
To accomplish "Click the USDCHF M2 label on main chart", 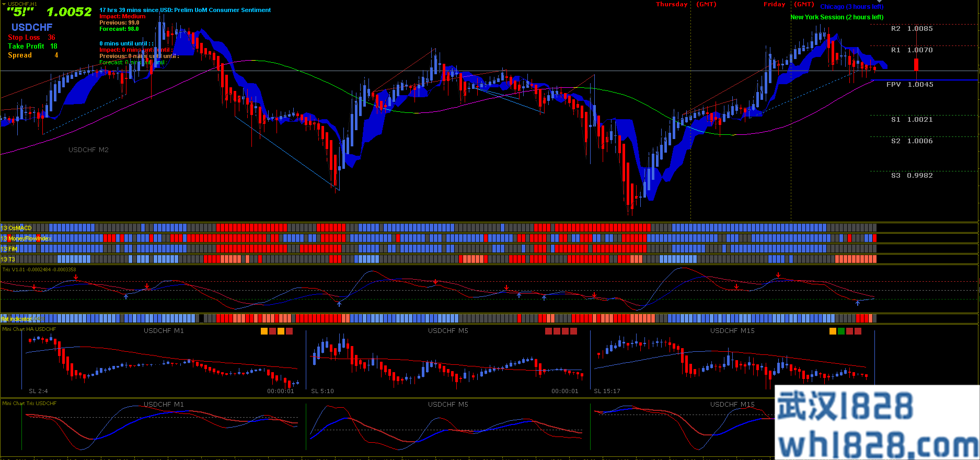I will click(x=88, y=150).
